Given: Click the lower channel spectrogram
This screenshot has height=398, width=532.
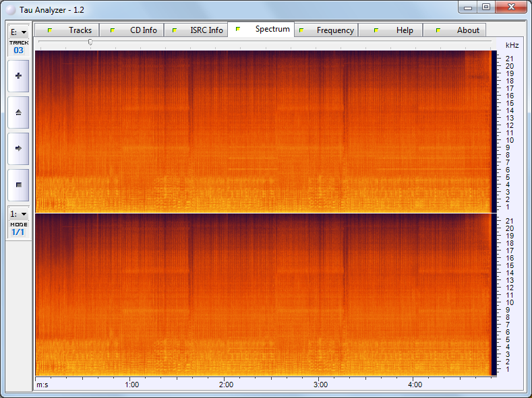Looking at the screenshot, I should click(x=263, y=295).
